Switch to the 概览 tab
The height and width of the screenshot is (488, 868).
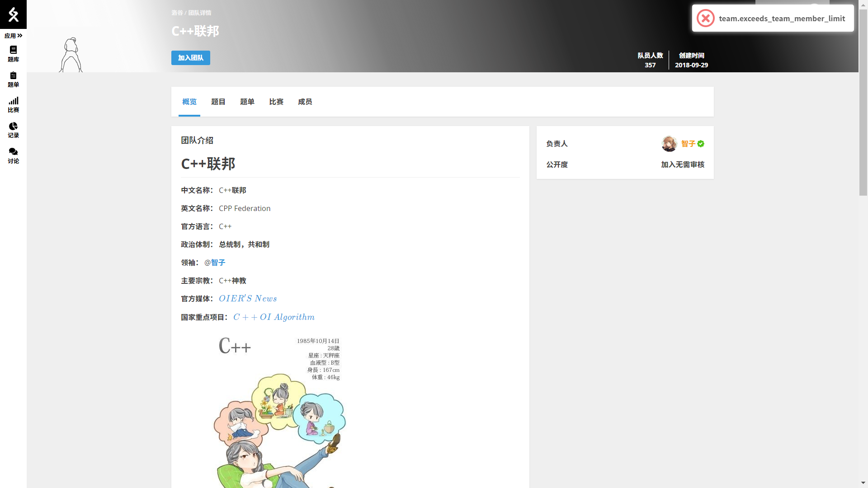(189, 102)
